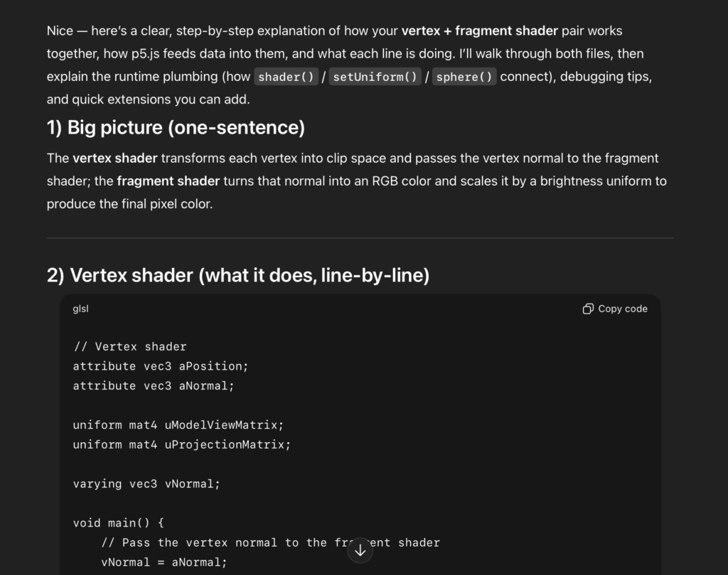Viewport: 728px width, 575px height.
Task: Click the horizontal divider between sections
Action: click(x=360, y=238)
